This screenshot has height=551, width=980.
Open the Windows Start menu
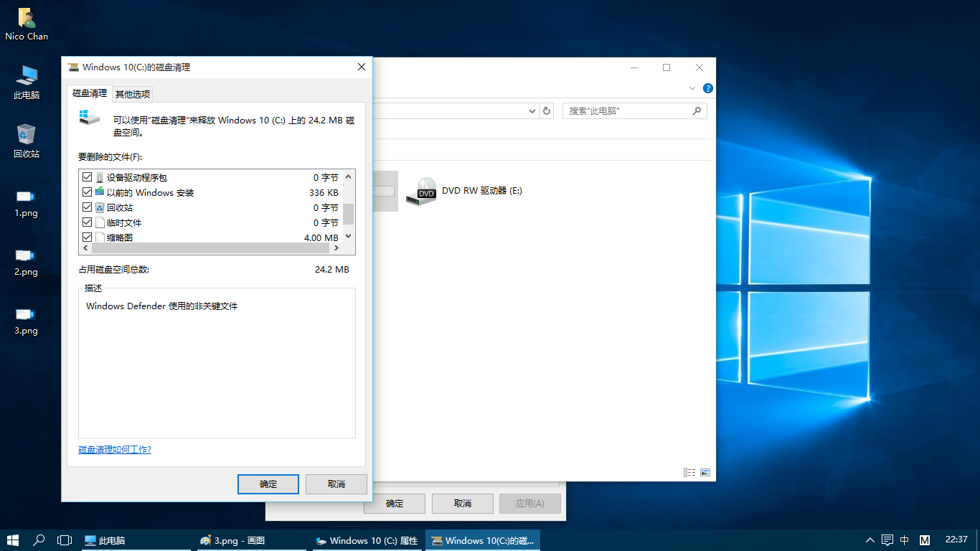[13, 540]
